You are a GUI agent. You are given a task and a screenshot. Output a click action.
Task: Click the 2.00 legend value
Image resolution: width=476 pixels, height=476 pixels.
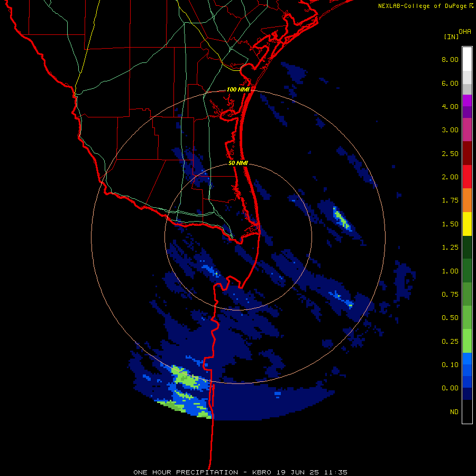pyautogui.click(x=450, y=177)
